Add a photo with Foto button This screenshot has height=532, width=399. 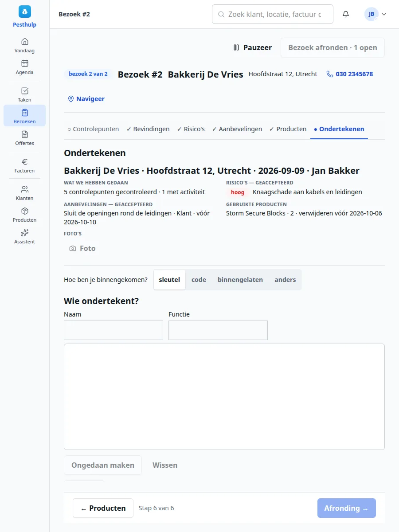[82, 248]
